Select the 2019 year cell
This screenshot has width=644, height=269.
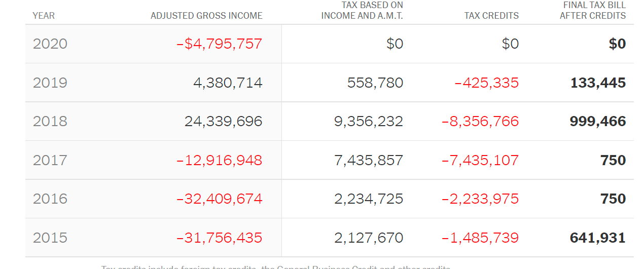click(50, 83)
